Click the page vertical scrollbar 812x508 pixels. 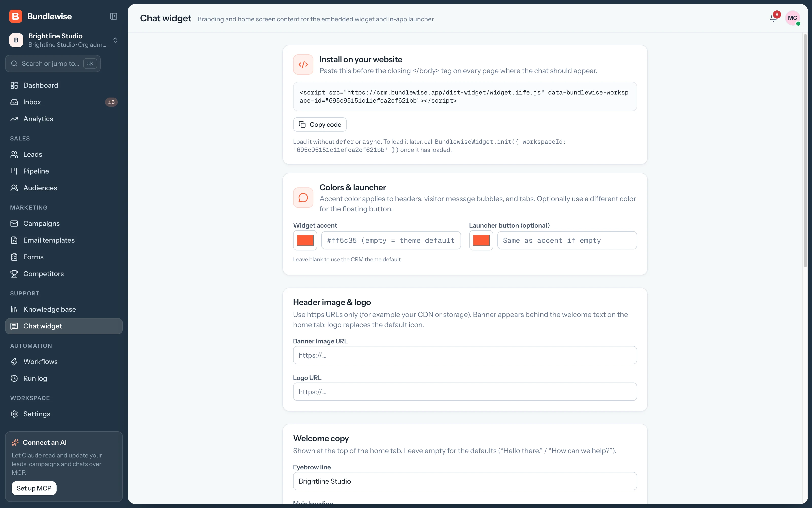pyautogui.click(x=805, y=151)
